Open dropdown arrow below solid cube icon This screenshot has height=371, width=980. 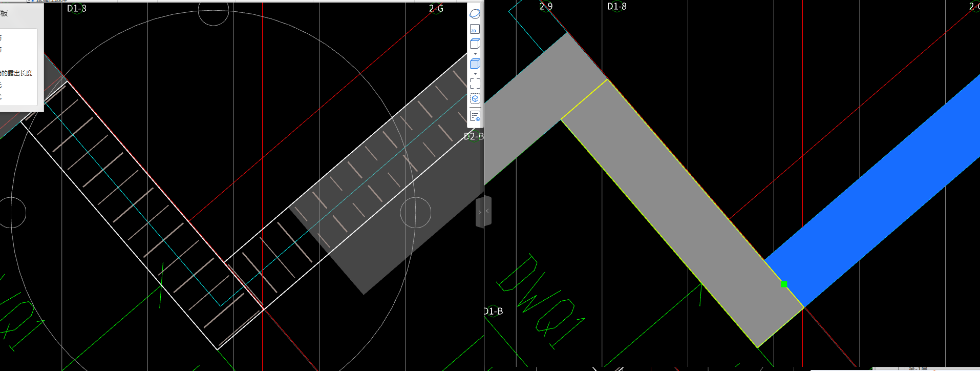click(x=475, y=74)
